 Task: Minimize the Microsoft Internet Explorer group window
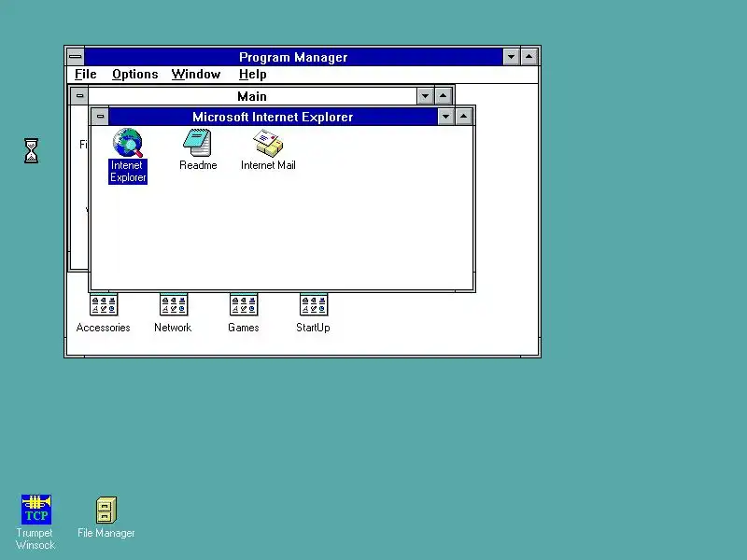(x=445, y=116)
